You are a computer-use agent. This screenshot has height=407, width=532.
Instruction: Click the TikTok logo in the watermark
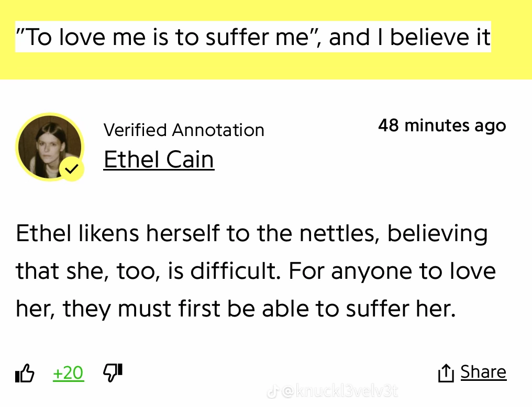pyautogui.click(x=272, y=392)
